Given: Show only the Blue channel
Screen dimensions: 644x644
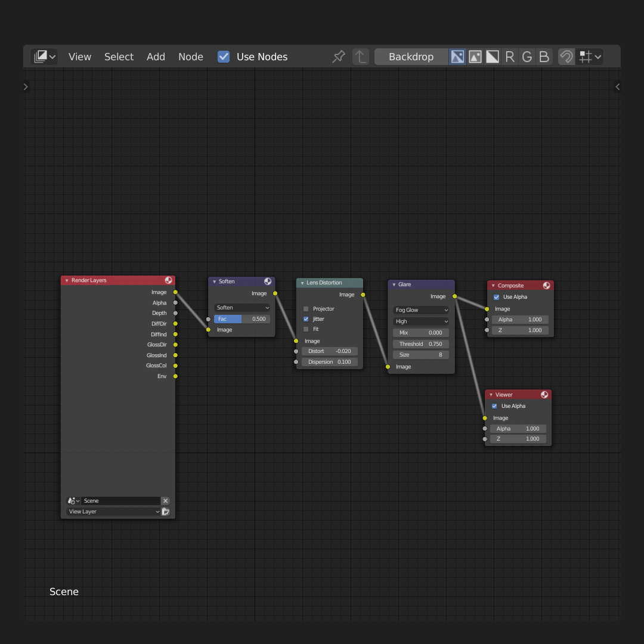Looking at the screenshot, I should coord(544,57).
